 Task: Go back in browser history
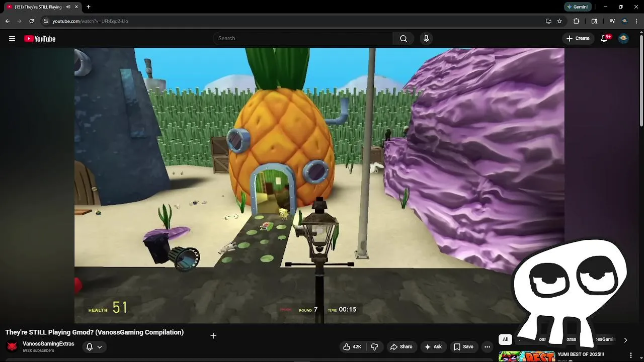point(7,21)
